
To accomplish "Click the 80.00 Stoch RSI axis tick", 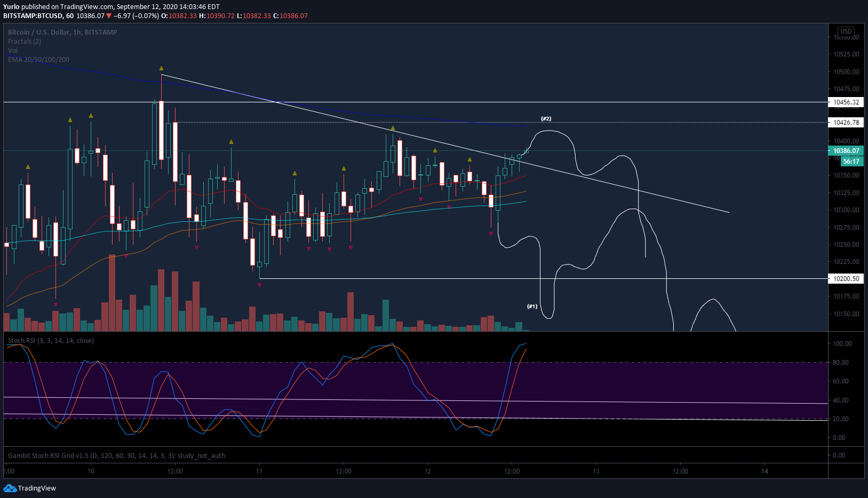I will click(841, 362).
